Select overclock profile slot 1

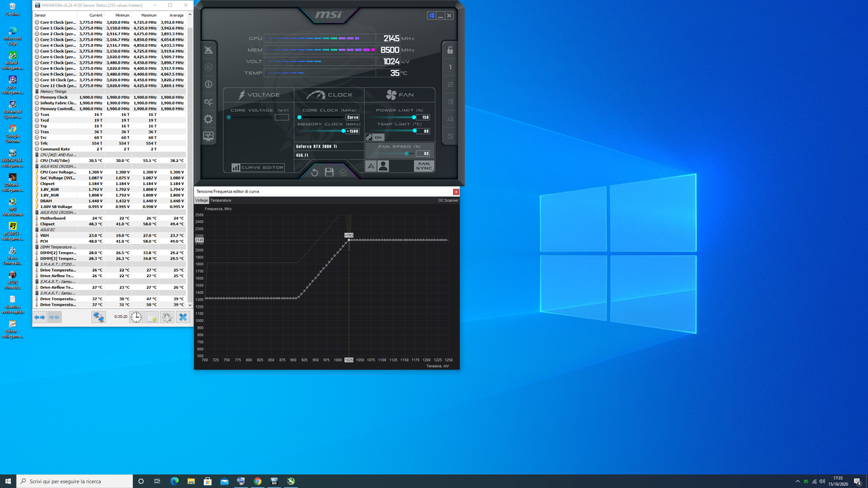450,67
